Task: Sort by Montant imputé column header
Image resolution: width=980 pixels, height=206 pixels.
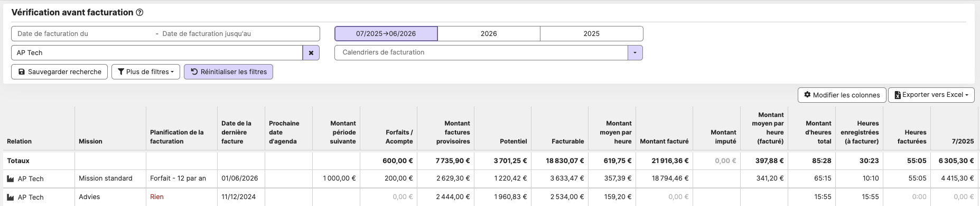Action: click(723, 137)
